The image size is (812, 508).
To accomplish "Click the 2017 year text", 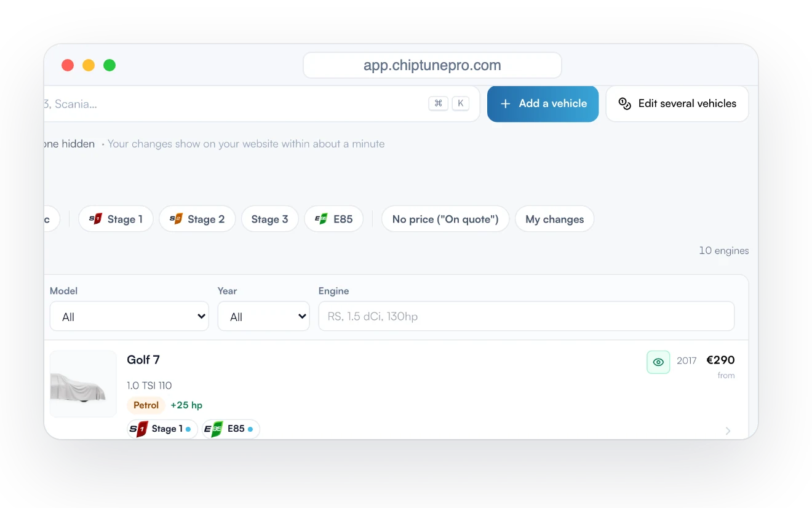I will [x=687, y=361].
